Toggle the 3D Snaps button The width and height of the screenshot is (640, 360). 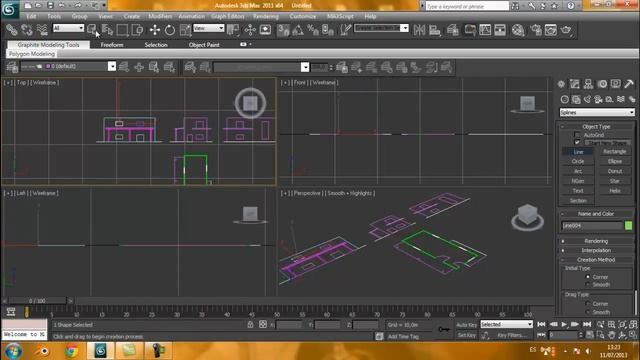[x=283, y=30]
